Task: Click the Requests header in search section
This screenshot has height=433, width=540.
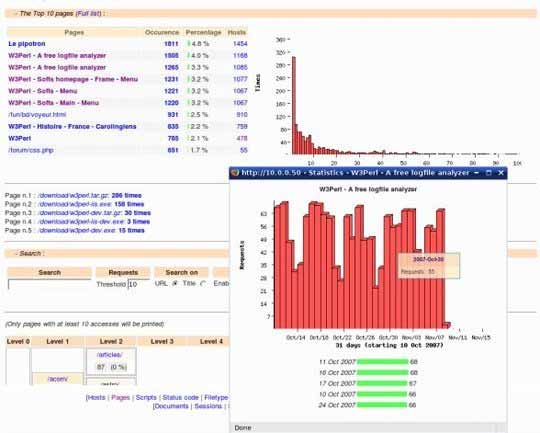Action: pos(123,272)
